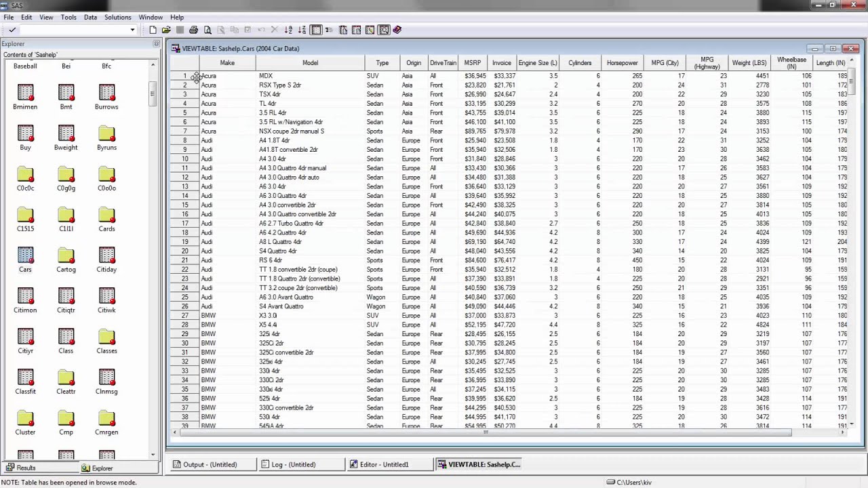Click the Print toolbar icon

tap(194, 30)
